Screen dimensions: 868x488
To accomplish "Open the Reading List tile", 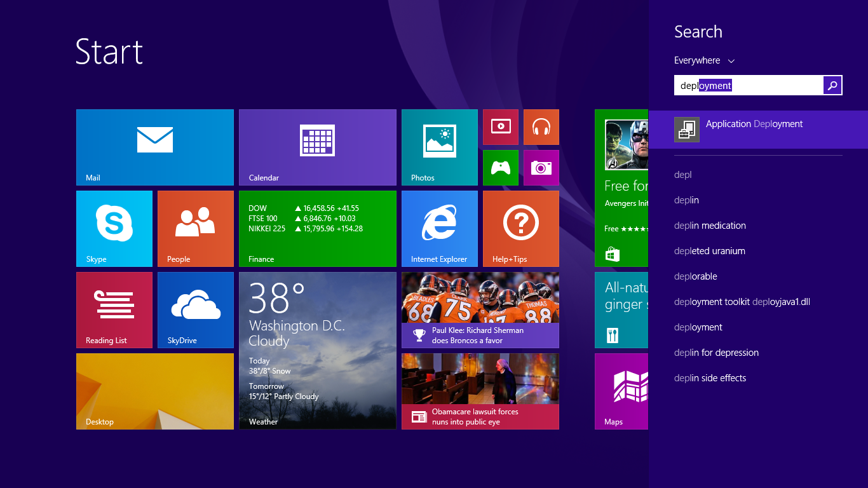I will pos(114,310).
